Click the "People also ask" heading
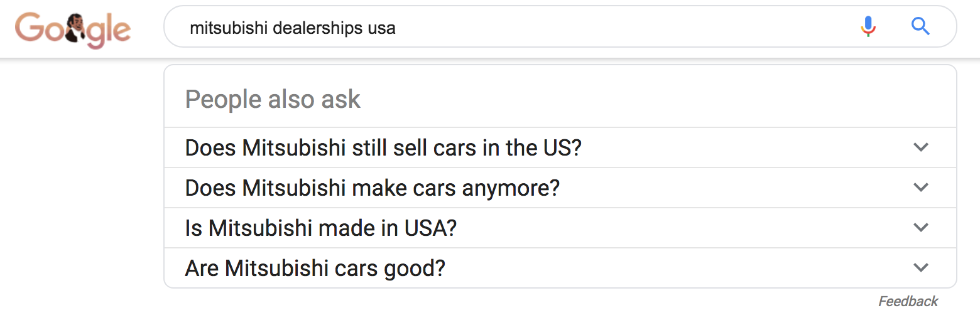This screenshot has height=335, width=980. 273,100
